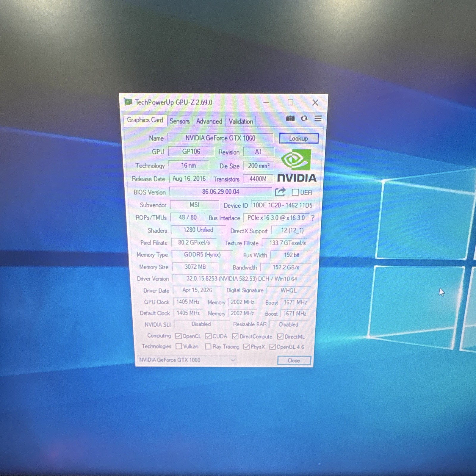Select the Graphics Card tab
The height and width of the screenshot is (476, 476).
pyautogui.click(x=145, y=120)
